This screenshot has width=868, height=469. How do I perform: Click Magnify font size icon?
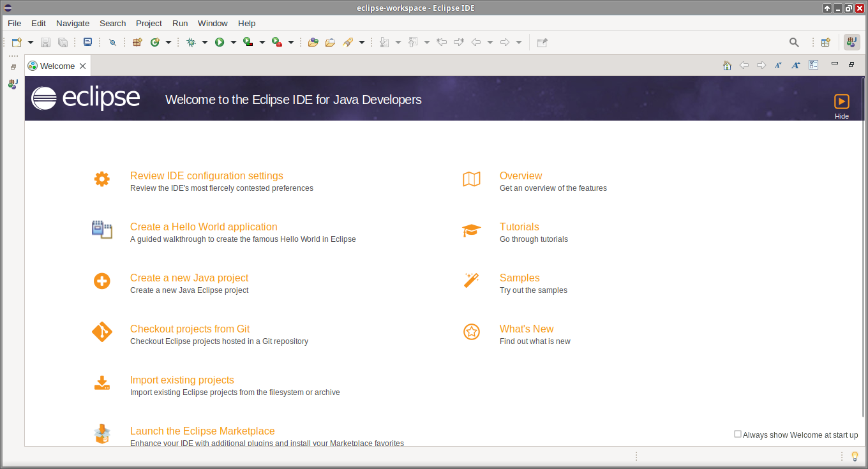(795, 65)
